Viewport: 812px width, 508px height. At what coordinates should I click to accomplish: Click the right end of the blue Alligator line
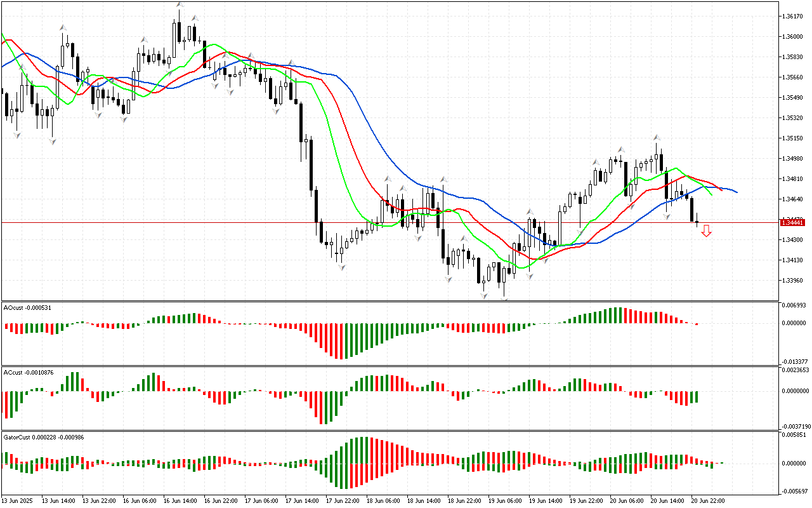[x=736, y=192]
